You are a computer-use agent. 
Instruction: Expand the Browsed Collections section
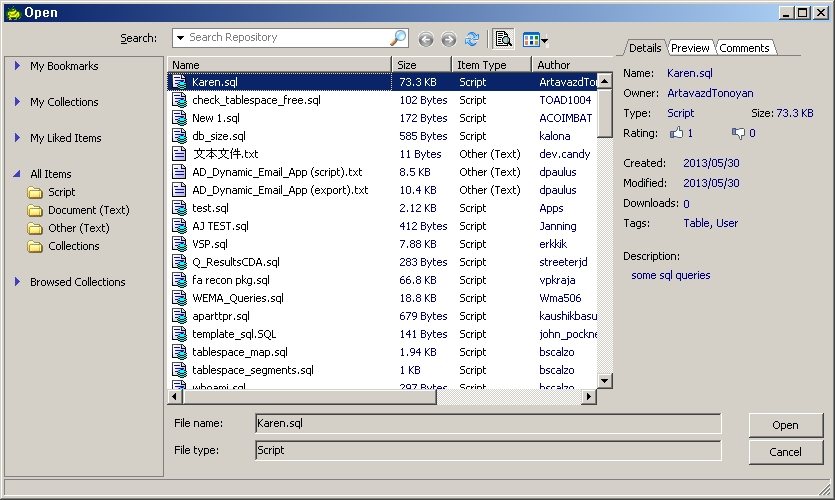[17, 282]
